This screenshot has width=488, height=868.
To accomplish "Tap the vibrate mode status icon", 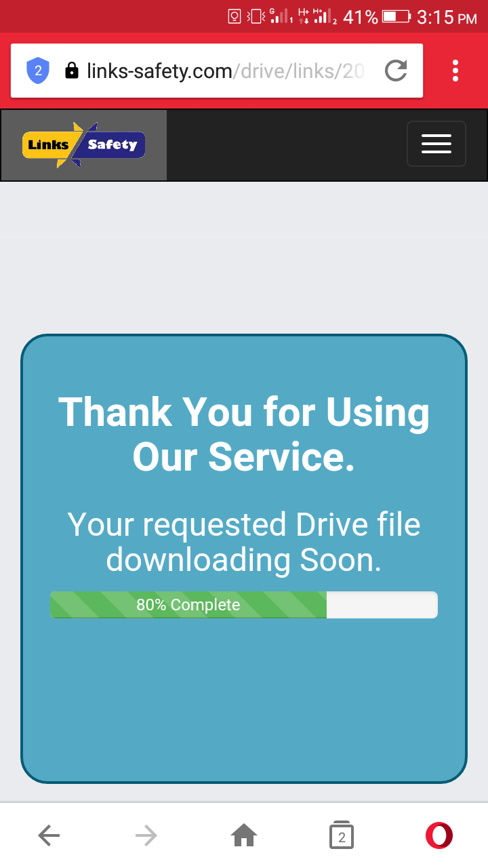I will [256, 16].
